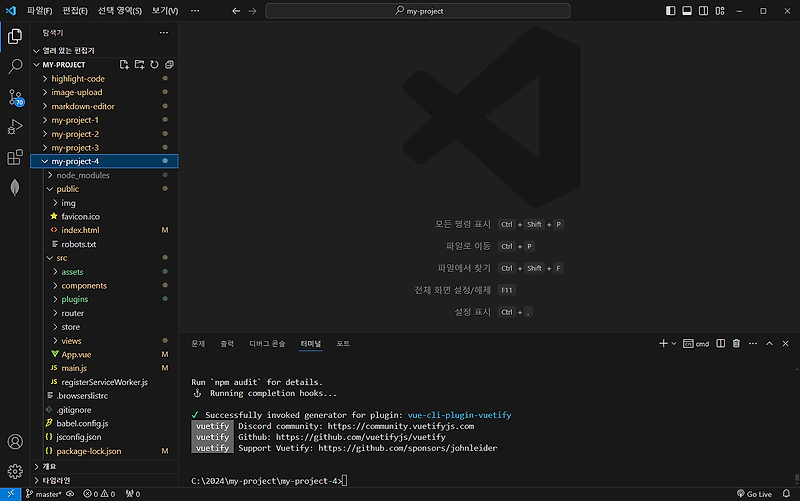Open https://github.com/vuetifyjs/vuetify terminal link

361,437
